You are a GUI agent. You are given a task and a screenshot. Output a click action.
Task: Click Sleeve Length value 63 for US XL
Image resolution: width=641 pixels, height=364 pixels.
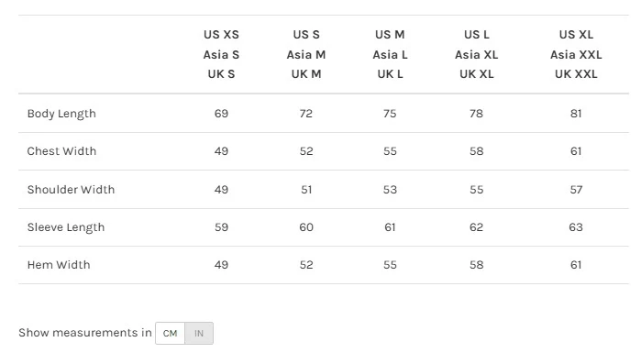576,227
